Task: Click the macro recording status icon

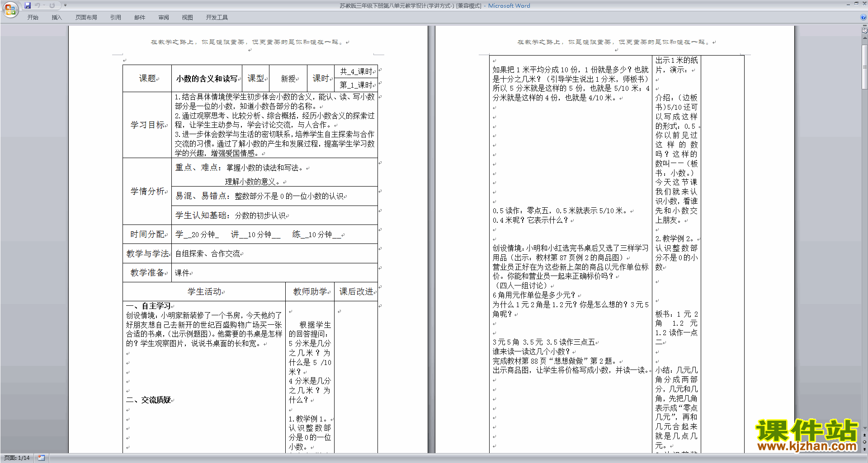Action: [41, 458]
